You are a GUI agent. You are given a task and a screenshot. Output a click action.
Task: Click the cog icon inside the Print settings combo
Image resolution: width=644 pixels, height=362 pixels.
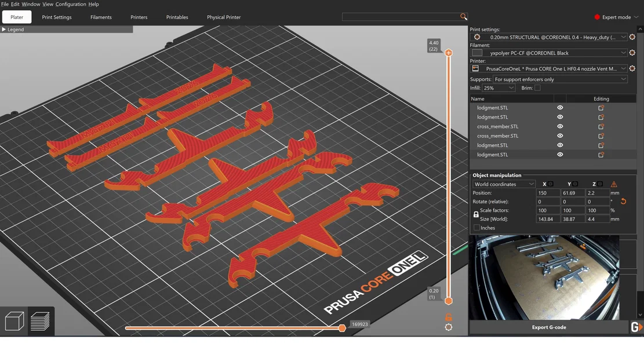pyautogui.click(x=477, y=37)
